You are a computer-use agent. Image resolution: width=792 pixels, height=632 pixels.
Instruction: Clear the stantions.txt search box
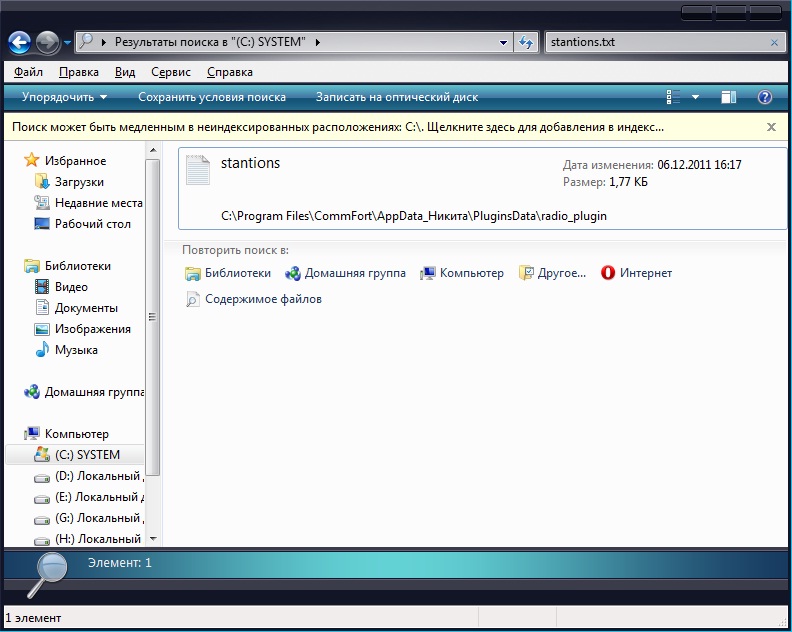[774, 43]
